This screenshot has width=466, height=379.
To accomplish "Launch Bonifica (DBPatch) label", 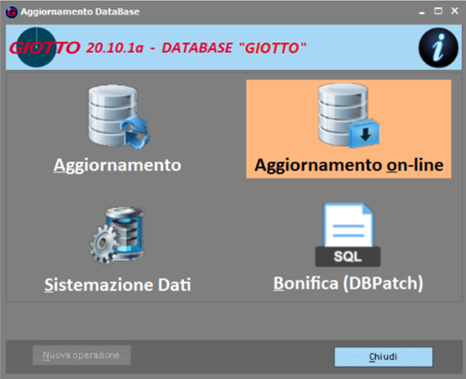I will (348, 283).
